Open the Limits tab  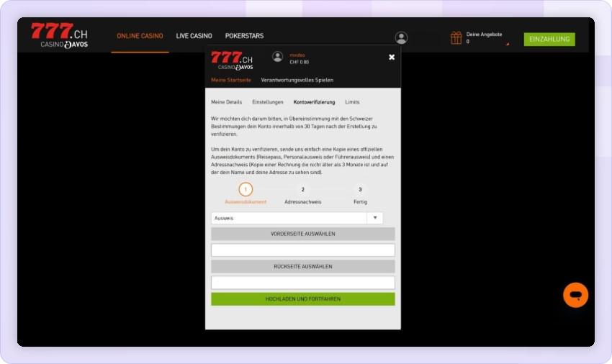(x=352, y=102)
